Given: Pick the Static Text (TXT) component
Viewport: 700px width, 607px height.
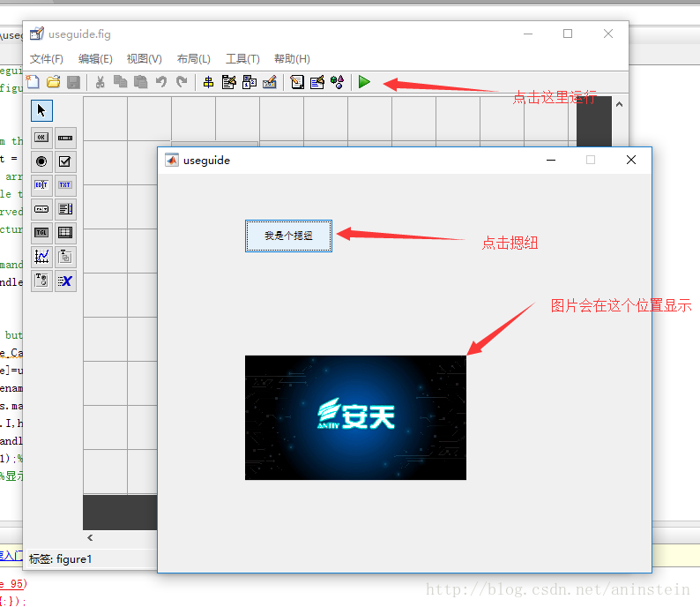Looking at the screenshot, I should tap(65, 185).
